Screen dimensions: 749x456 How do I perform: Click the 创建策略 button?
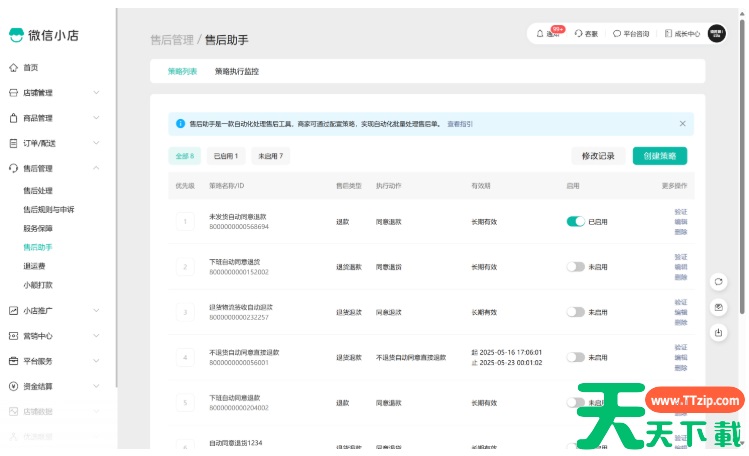click(x=660, y=156)
